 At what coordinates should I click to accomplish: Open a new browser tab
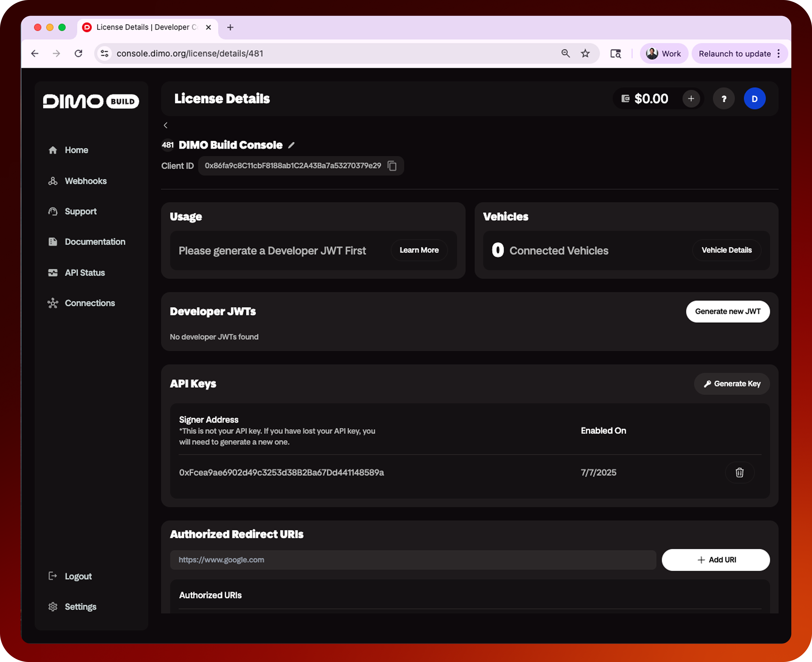click(230, 27)
